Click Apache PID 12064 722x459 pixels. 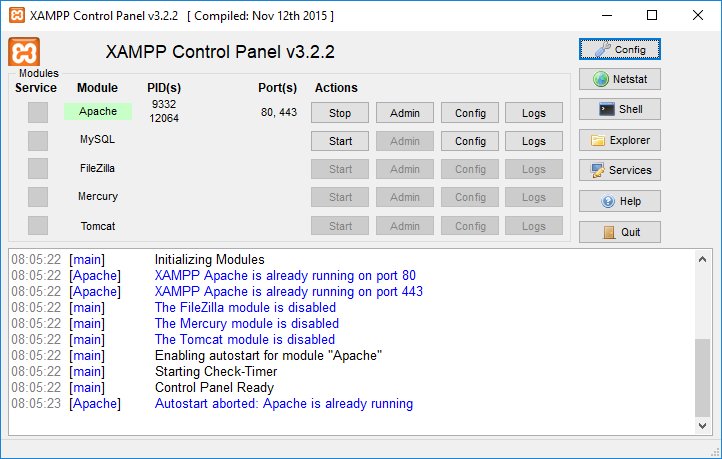click(164, 118)
